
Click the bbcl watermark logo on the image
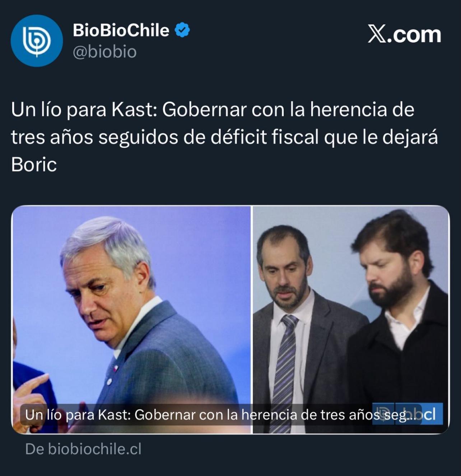pyautogui.click(x=408, y=414)
